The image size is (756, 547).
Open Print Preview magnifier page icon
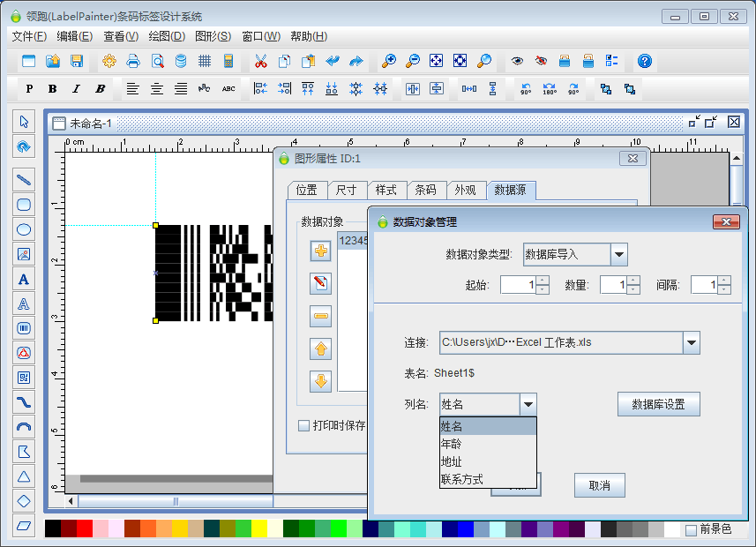click(157, 61)
